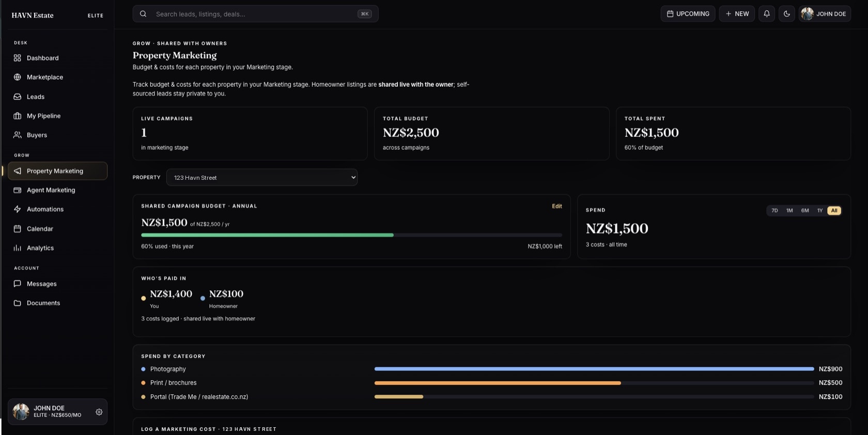Click the Dashboard grid icon
Viewport: 868px width, 435px height.
pos(18,58)
